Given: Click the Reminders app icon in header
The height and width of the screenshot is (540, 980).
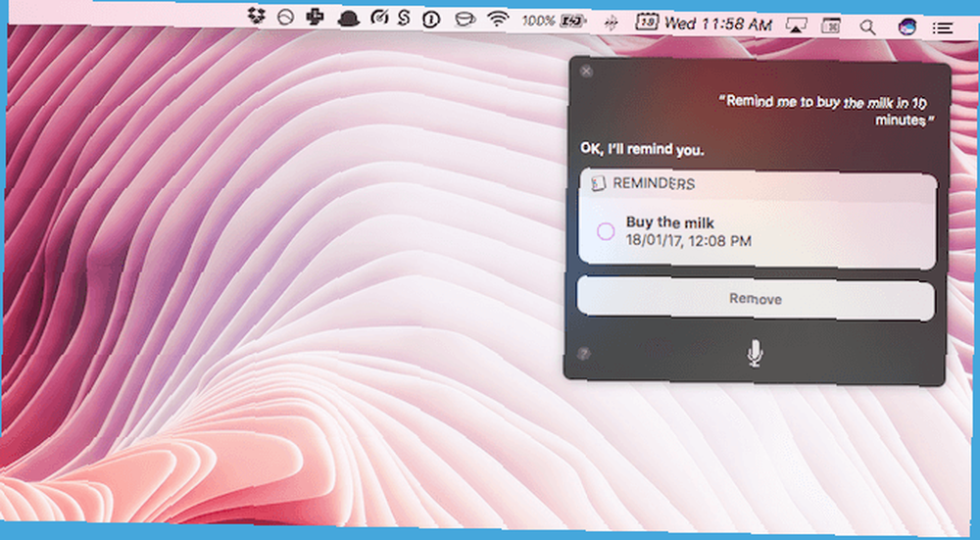Looking at the screenshot, I should [x=599, y=183].
